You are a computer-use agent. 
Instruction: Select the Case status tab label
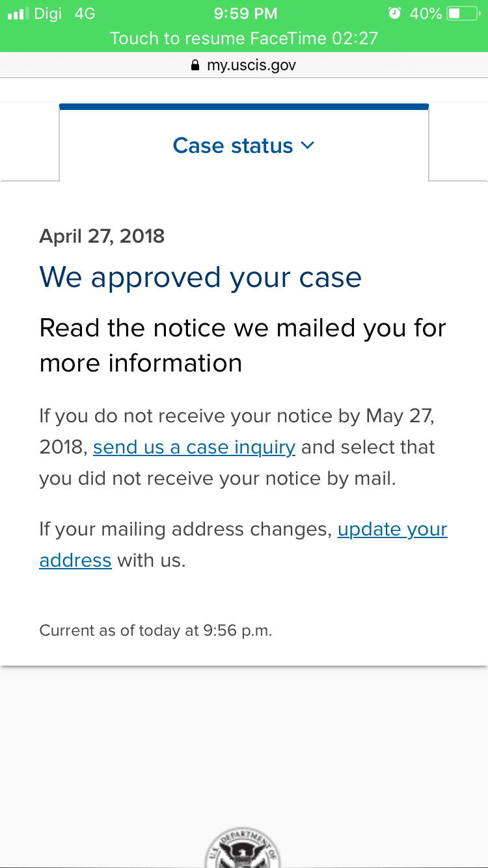click(233, 146)
